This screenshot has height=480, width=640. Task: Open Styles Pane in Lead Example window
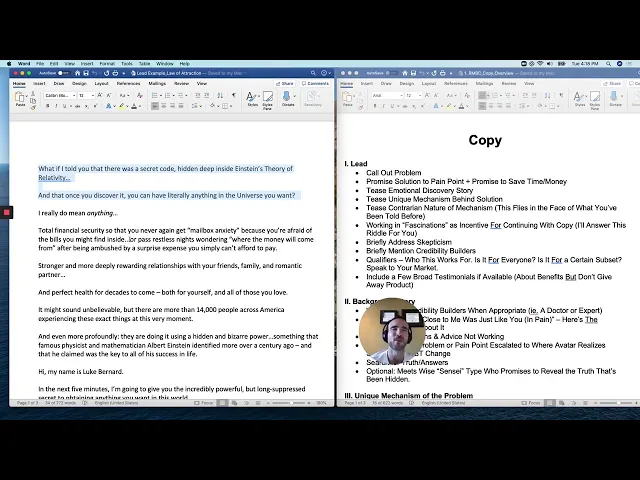[x=268, y=100]
